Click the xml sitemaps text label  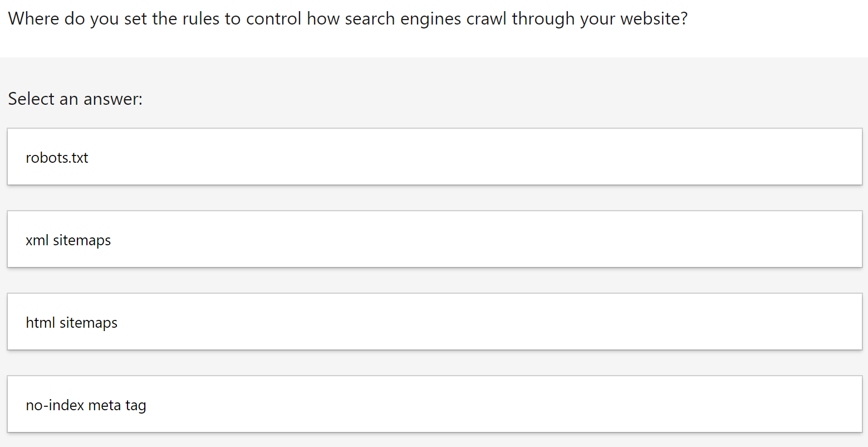click(68, 240)
